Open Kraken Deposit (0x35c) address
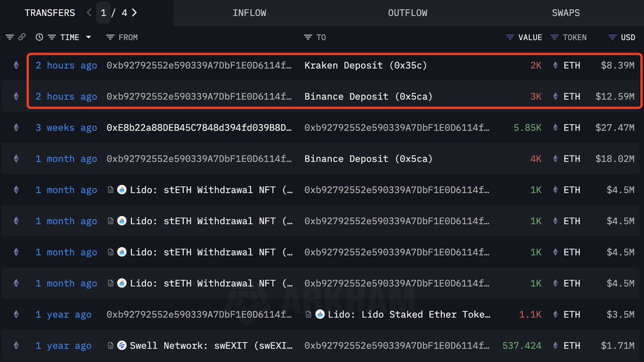This screenshot has height=362, width=644. pos(365,65)
